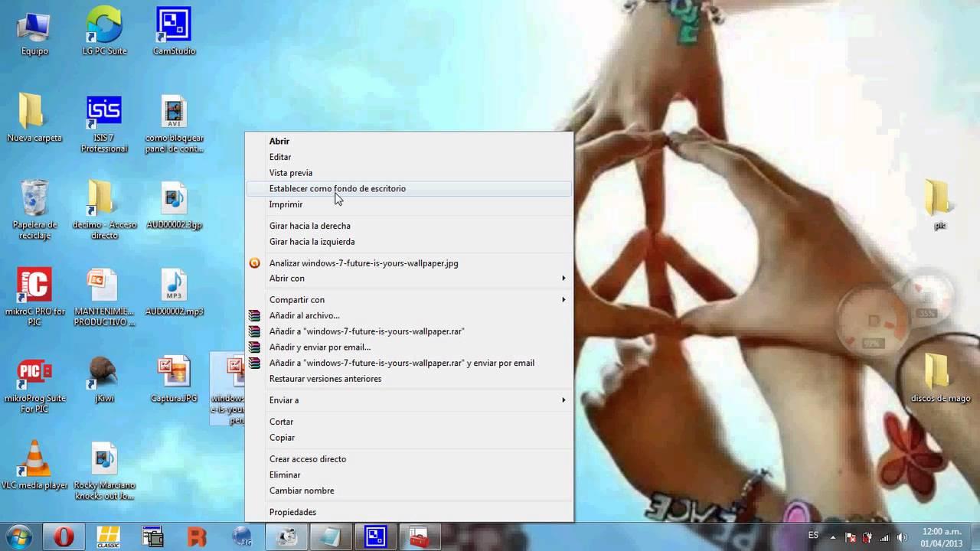Click 'Añadir al archivo...' WinRAR entry
The height and width of the screenshot is (551, 980).
[304, 316]
